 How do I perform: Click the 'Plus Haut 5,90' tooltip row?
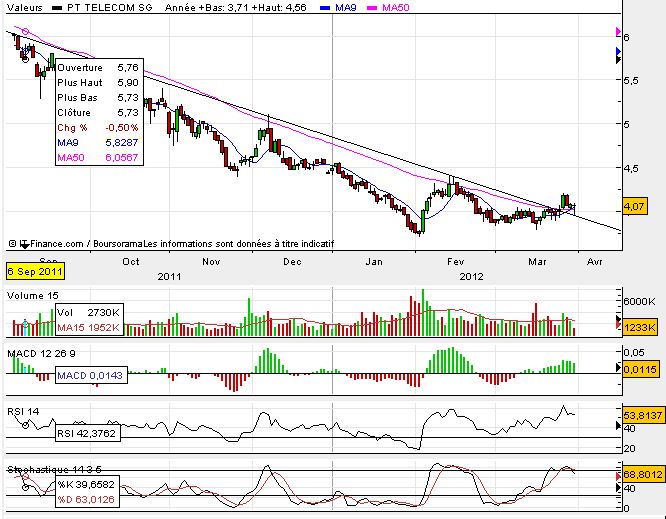pos(98,82)
